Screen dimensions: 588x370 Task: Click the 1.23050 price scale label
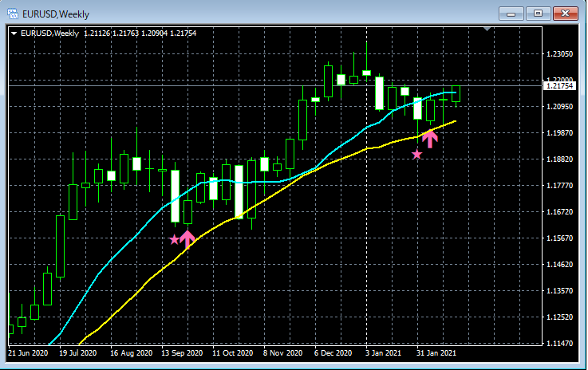click(x=559, y=54)
